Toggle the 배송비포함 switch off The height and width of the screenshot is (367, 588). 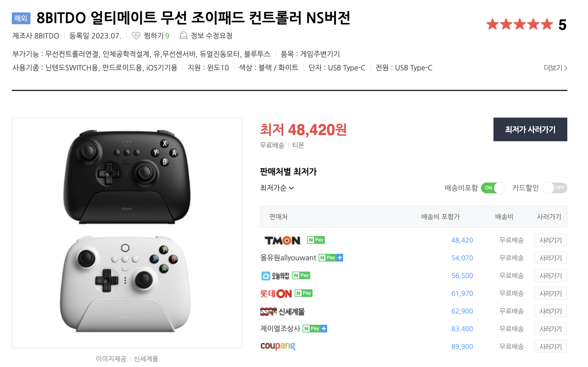click(493, 188)
